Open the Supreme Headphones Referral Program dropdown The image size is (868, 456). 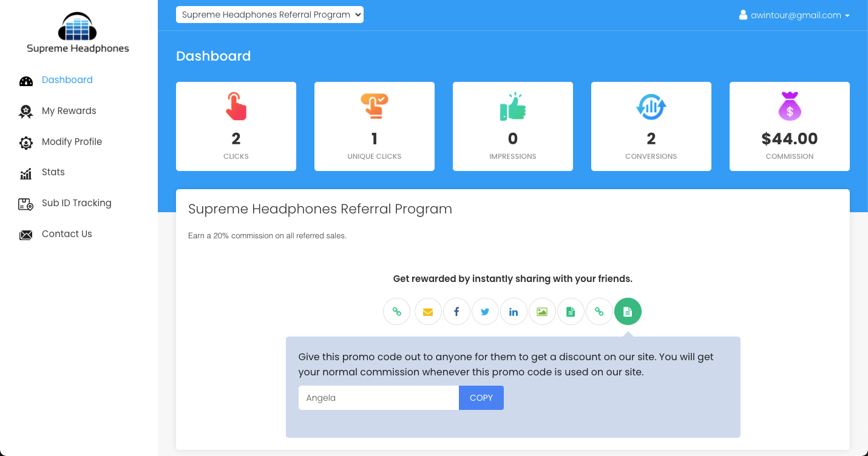coord(270,15)
